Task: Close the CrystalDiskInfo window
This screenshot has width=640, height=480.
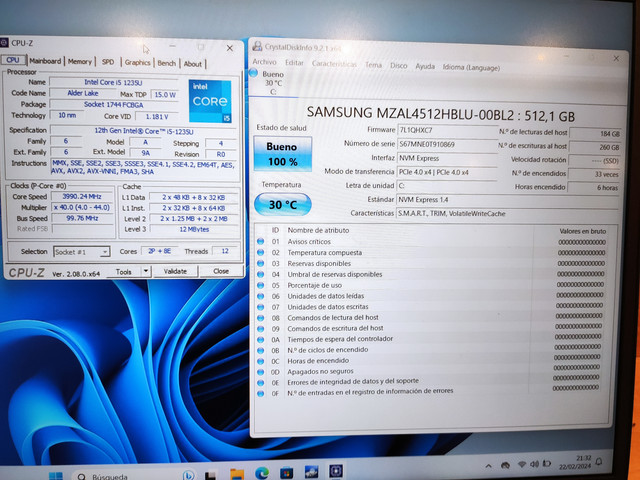Action: pos(616,58)
